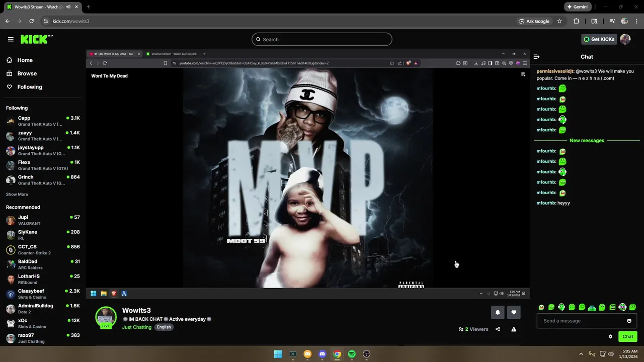
Task: Open Spotify from the taskbar
Action: coord(352,354)
